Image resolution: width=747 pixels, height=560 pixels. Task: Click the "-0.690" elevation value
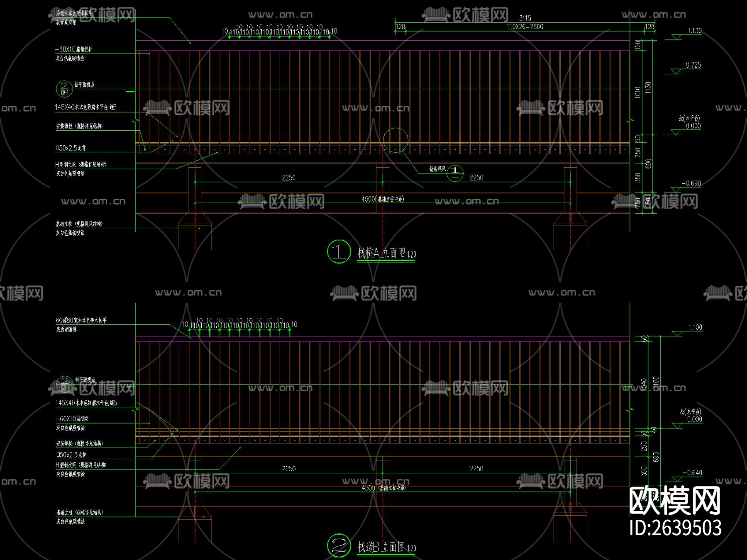691,183
